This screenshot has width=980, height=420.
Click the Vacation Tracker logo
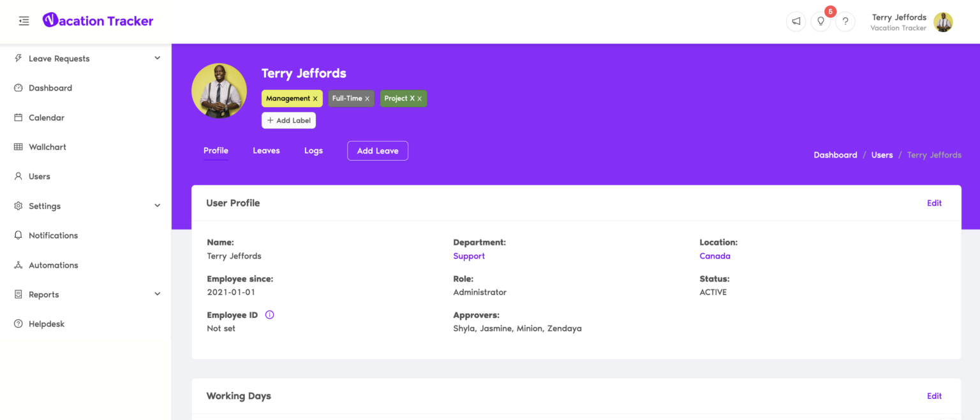pyautogui.click(x=98, y=21)
